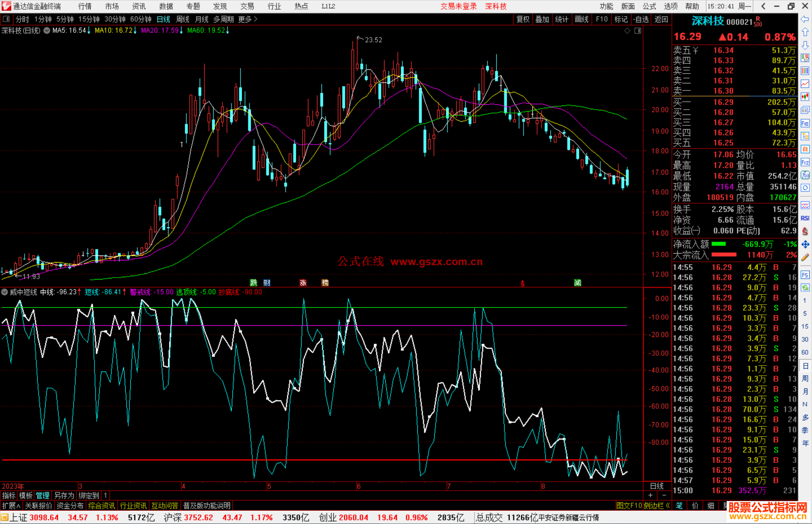
Task: Click the 另存为 button
Action: (64, 495)
